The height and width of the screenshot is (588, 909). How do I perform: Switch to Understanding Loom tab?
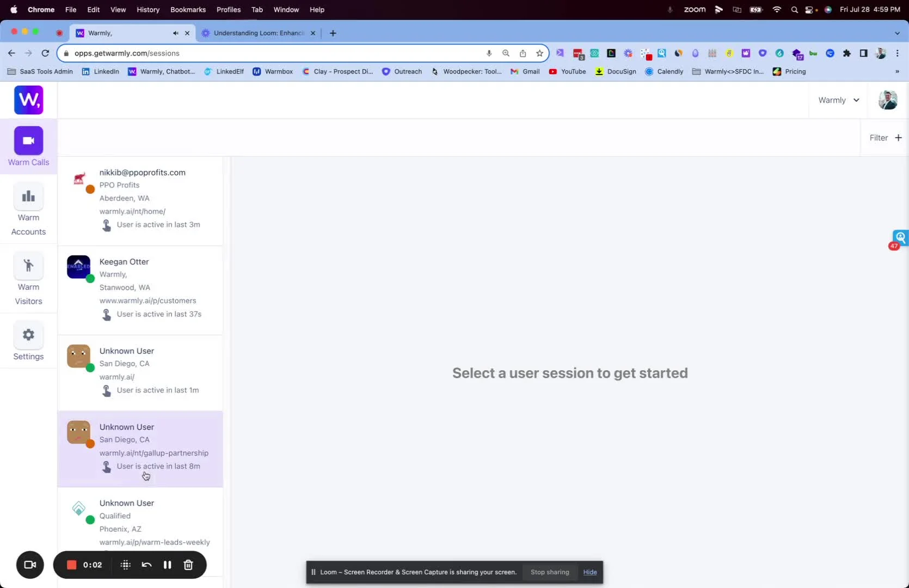click(259, 33)
